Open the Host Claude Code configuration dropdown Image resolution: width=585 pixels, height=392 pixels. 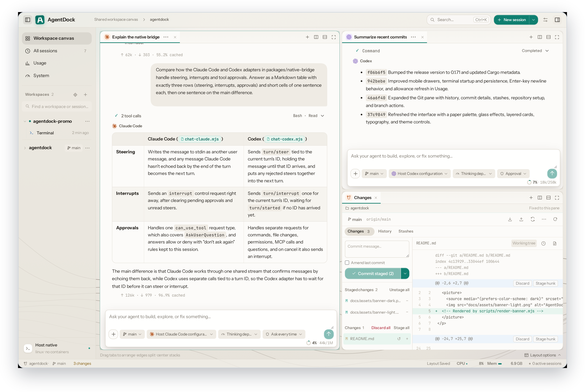181,334
